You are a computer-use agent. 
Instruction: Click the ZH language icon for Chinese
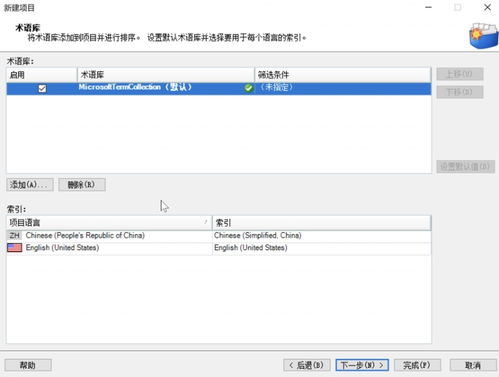pos(15,235)
